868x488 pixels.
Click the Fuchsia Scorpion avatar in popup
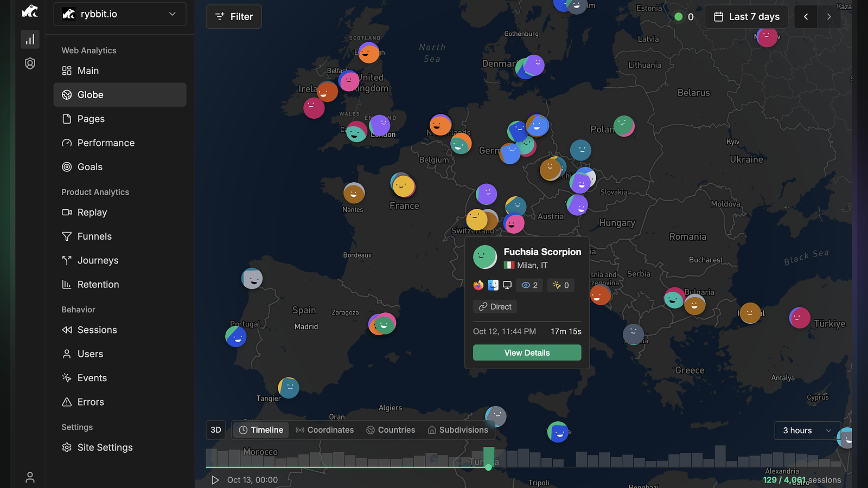coord(485,258)
